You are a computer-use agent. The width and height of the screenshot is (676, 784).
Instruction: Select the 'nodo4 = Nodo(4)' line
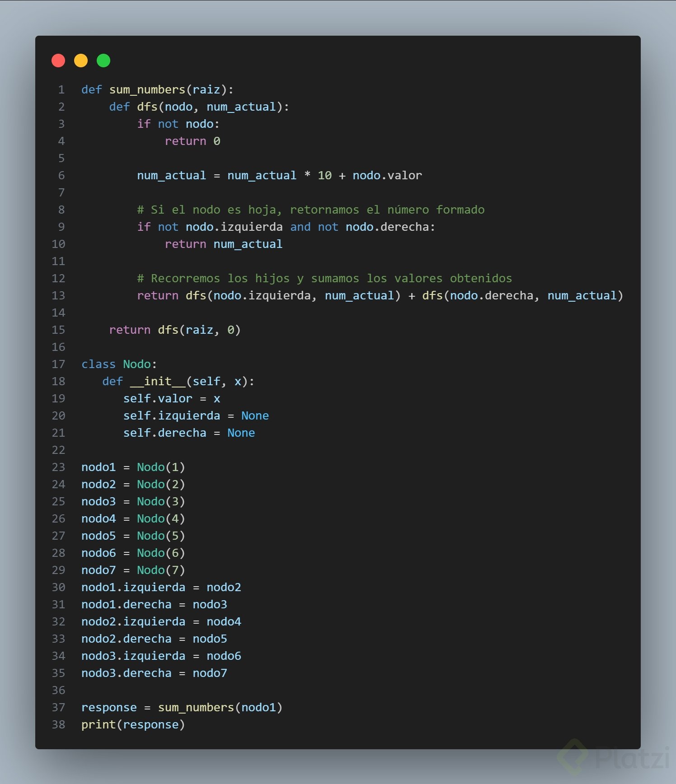pos(133,518)
